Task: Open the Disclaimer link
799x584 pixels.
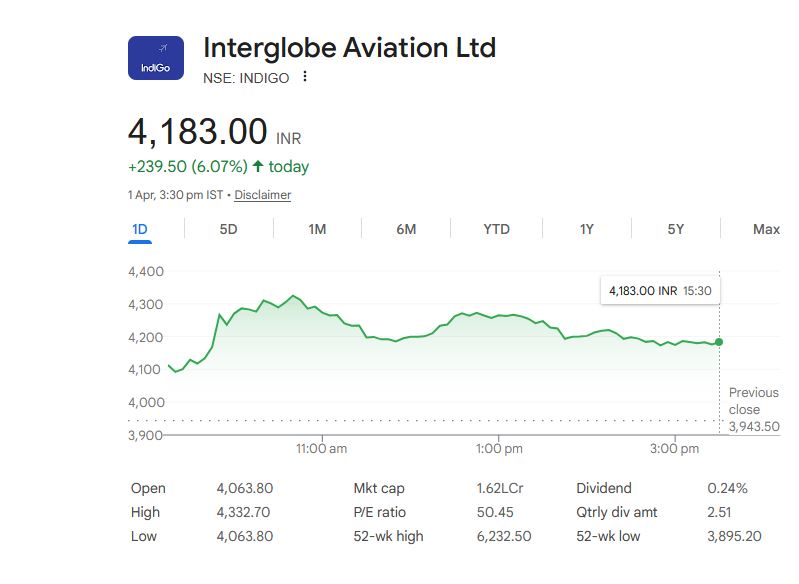Action: (262, 195)
